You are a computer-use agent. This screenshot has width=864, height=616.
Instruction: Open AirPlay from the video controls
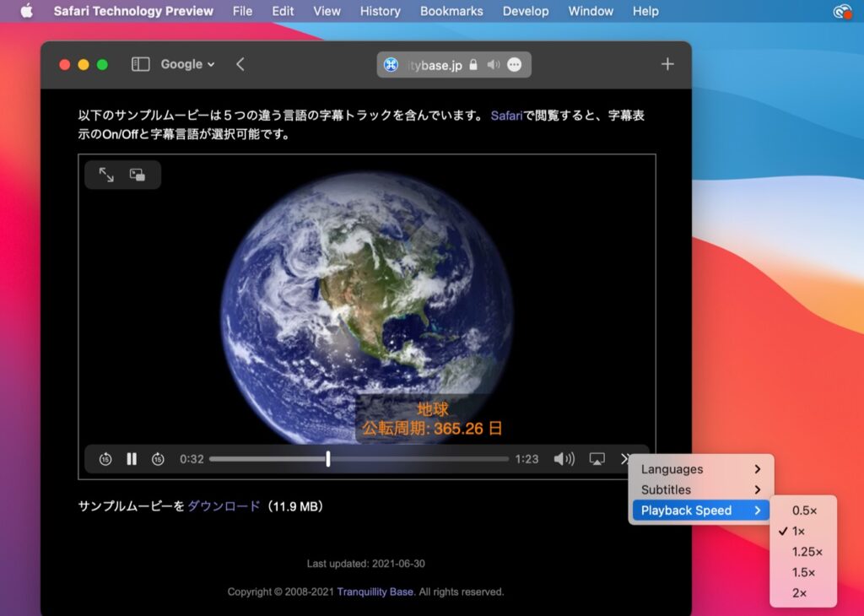(x=598, y=459)
